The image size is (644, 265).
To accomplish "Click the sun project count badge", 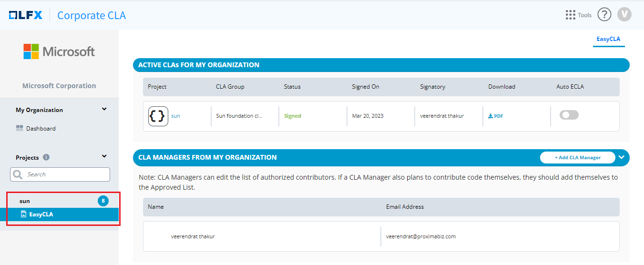I will (x=103, y=201).
